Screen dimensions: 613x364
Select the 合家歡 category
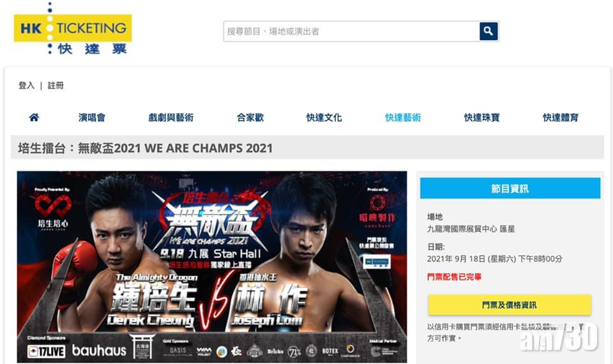point(250,118)
